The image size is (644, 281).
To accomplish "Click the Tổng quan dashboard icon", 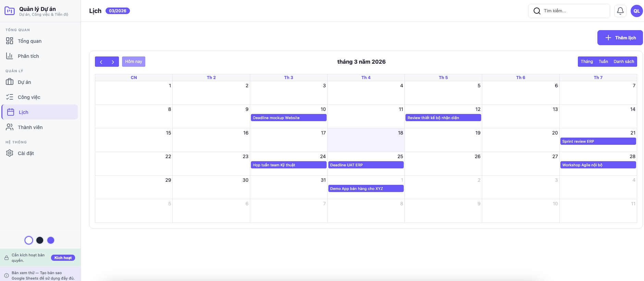I will coord(10,41).
